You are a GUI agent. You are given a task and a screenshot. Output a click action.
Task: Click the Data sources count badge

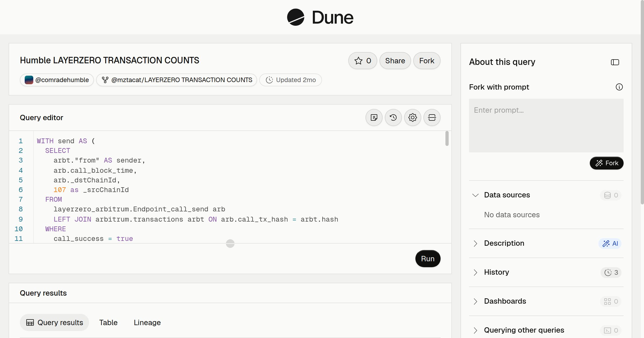pyautogui.click(x=611, y=195)
